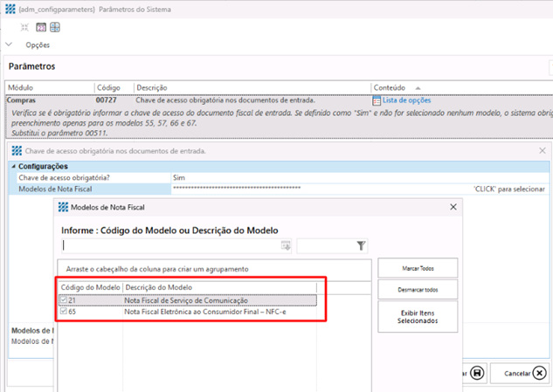
Task: Toggle checkbox for model code 21
Action: click(x=63, y=300)
